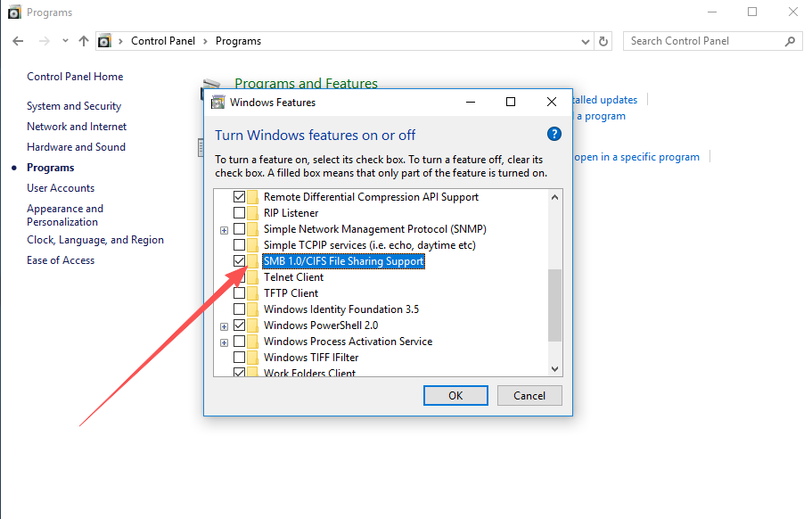Uncheck SMB 1.0/CIFS File Sharing Support
The height and width of the screenshot is (519, 812).
(239, 261)
